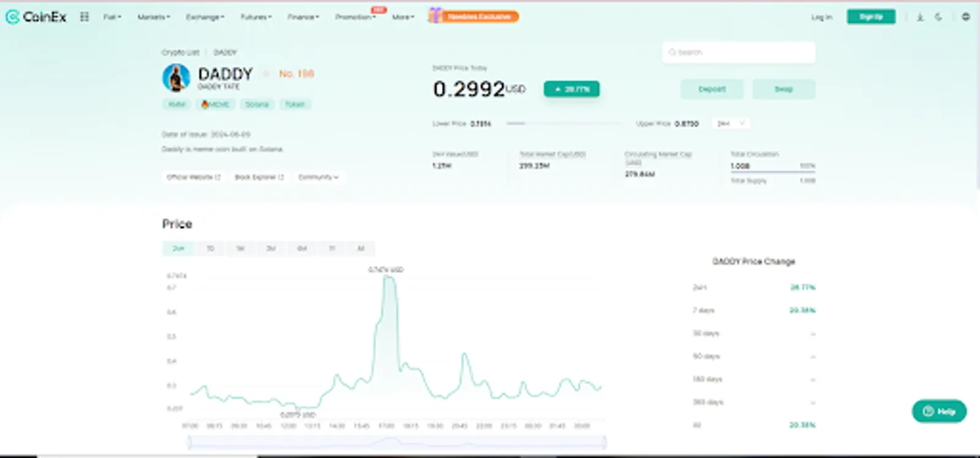Click the CoinEx logo
Screen dimensions: 980x458
[36, 17]
